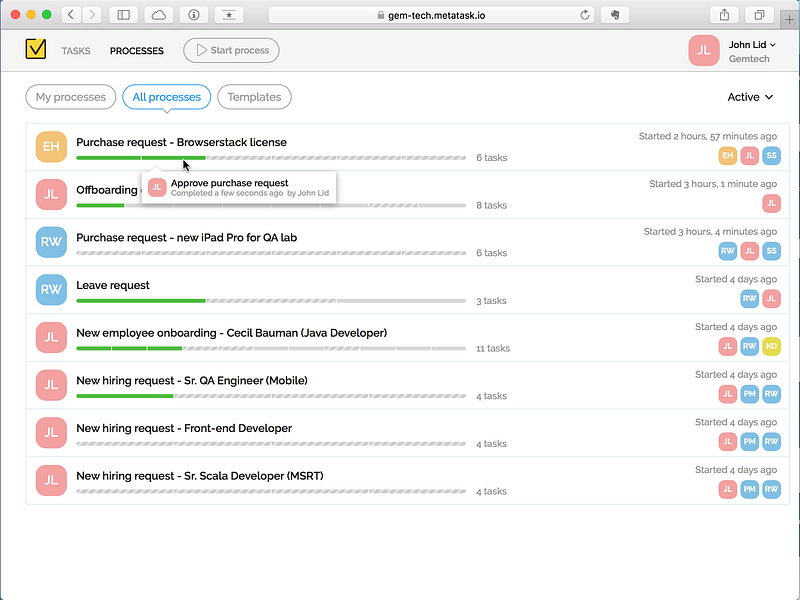This screenshot has height=600, width=800.
Task: Click SS participant badge on Browserstack license row
Action: coord(771,156)
